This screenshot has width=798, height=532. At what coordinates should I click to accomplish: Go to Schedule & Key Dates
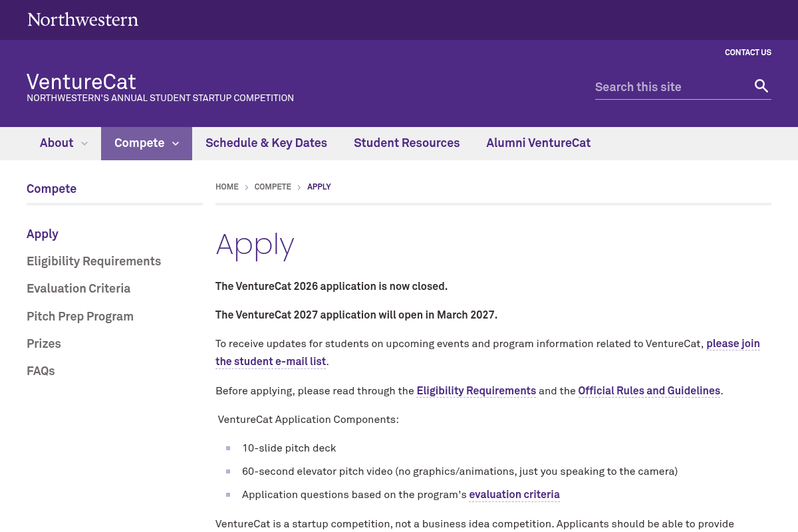pos(266,143)
